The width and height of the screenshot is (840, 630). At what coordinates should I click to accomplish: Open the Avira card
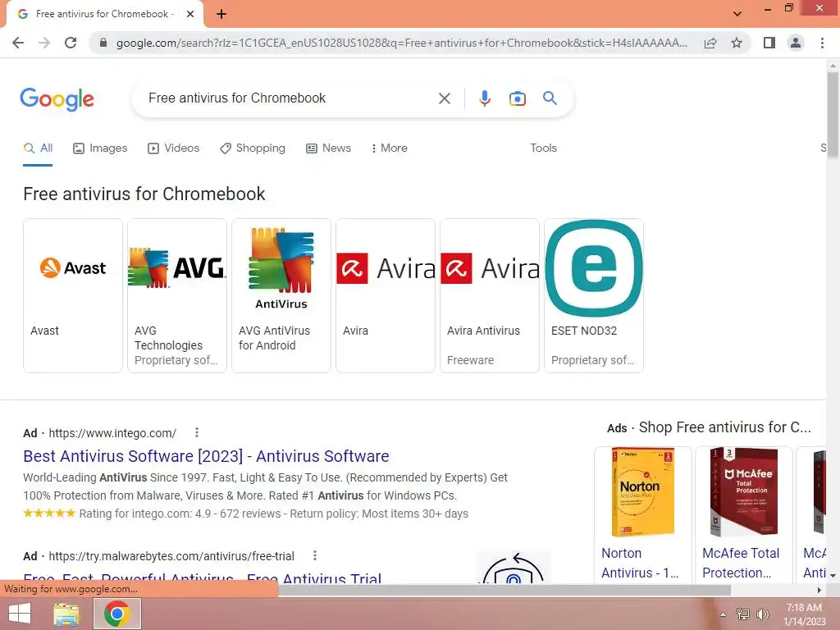(x=386, y=295)
